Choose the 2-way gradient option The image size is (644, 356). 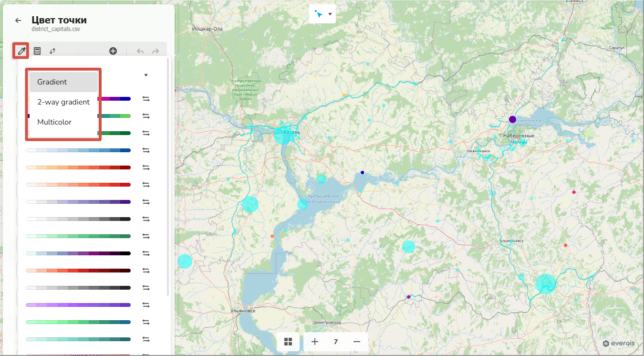[63, 102]
